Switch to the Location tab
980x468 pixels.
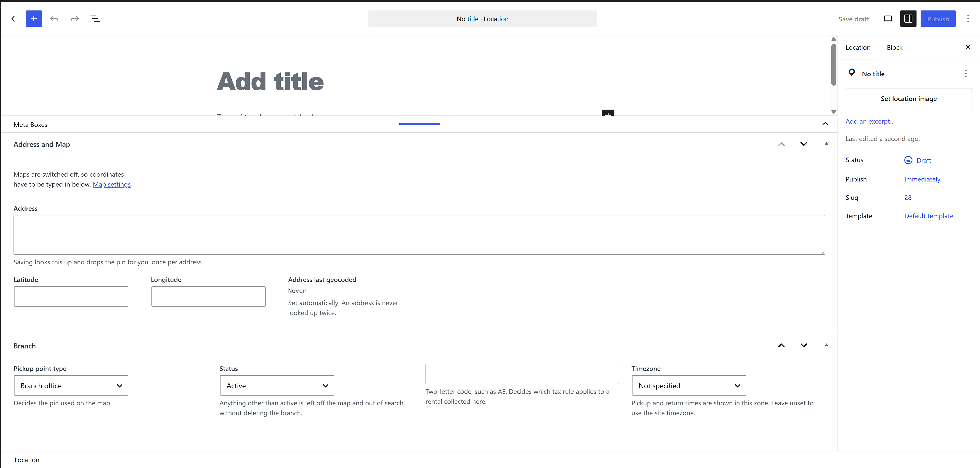pyautogui.click(x=858, y=48)
